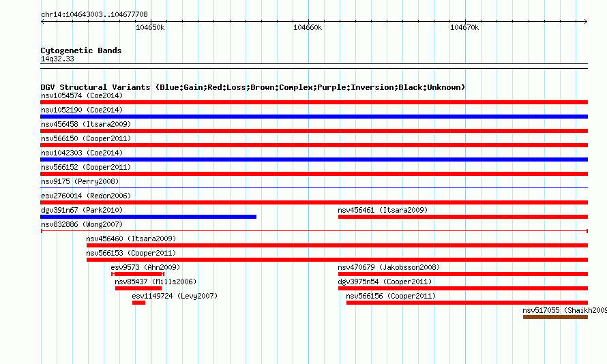
Task: Select the red bar under nsv566153
Action: click(337, 260)
